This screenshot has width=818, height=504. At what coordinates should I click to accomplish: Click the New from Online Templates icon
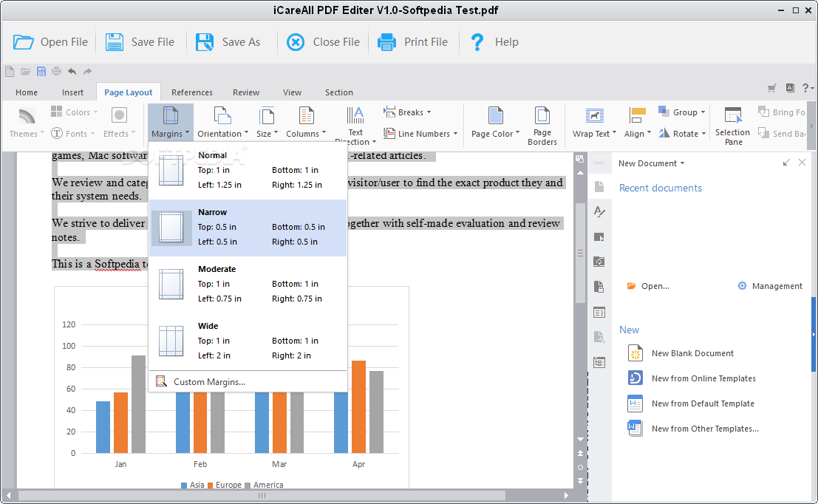tap(635, 378)
